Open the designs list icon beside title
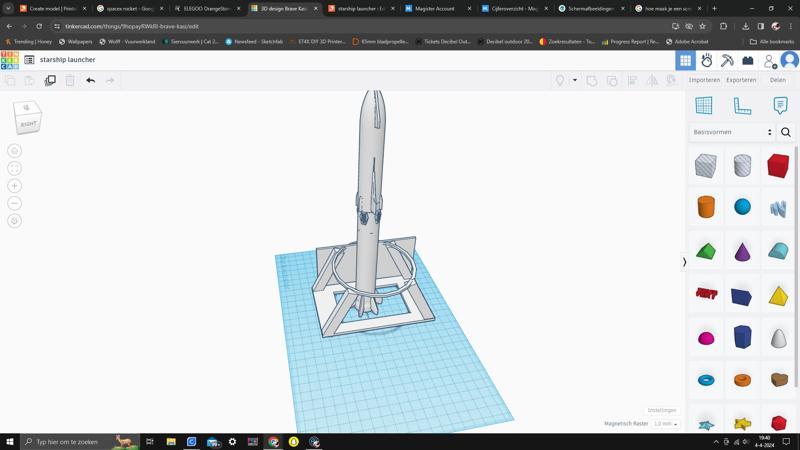The image size is (800, 450). [29, 60]
